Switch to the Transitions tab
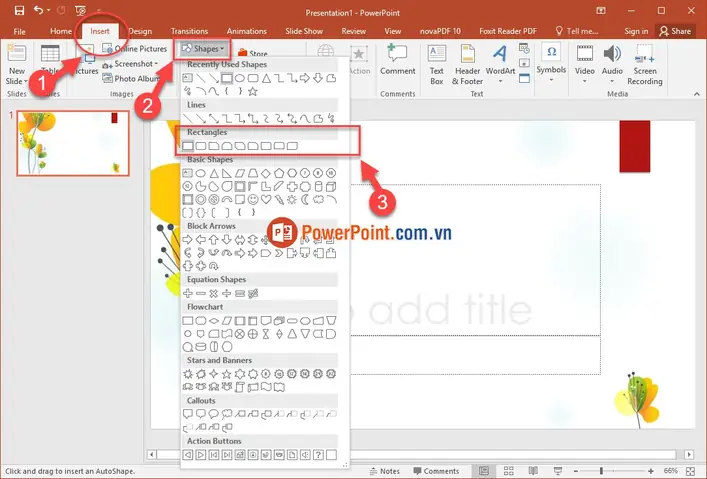 click(189, 31)
